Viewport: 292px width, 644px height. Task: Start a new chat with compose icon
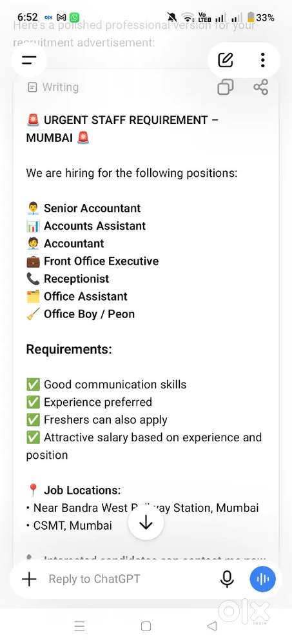(225, 61)
